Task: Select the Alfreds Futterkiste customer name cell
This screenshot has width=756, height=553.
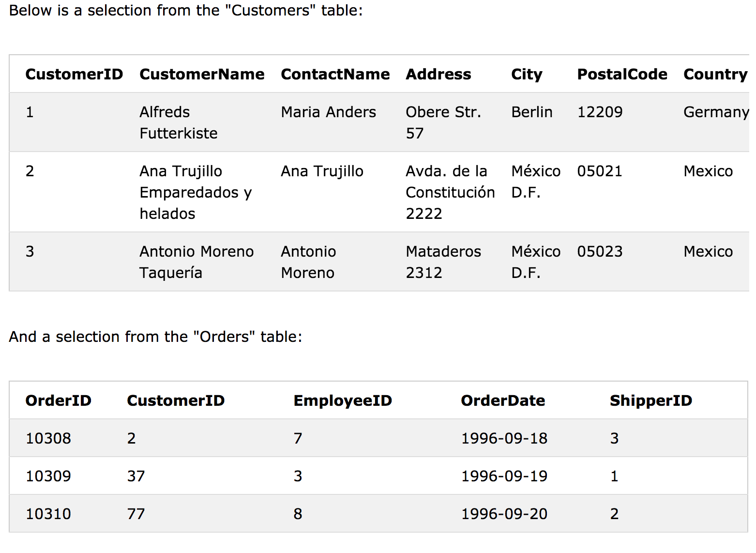Action: point(179,123)
